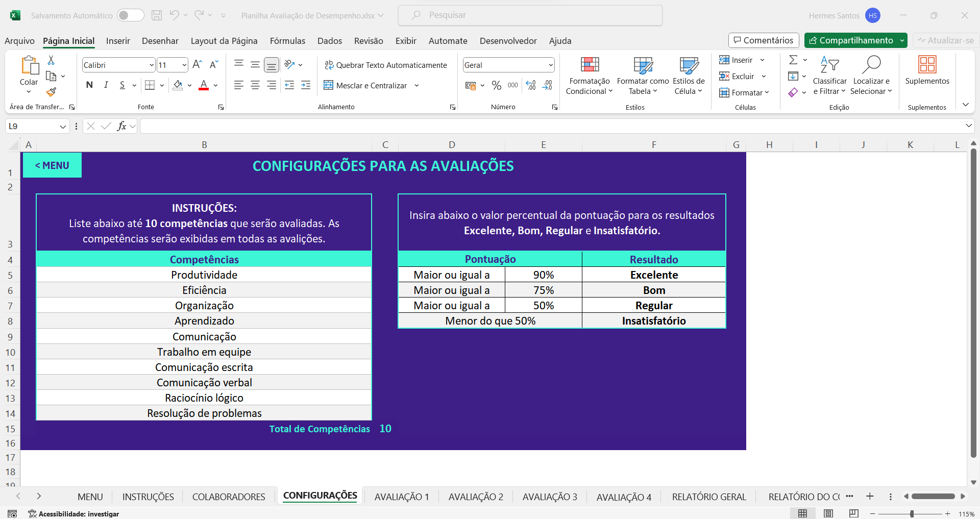The image size is (980, 519).
Task: Expand Mesclar e Centralizar options arrow
Action: (x=416, y=86)
